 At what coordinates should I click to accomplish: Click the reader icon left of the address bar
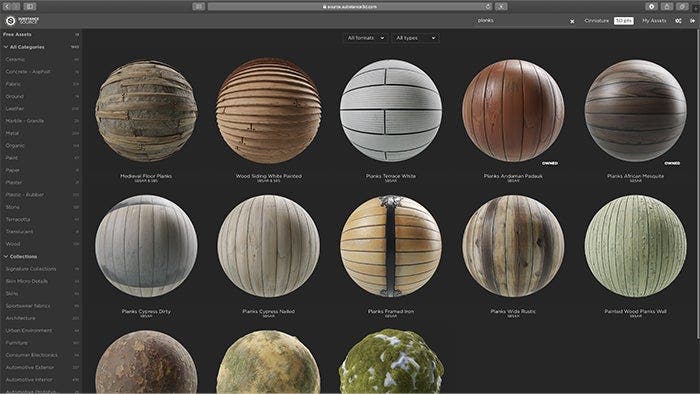pyautogui.click(x=199, y=6)
